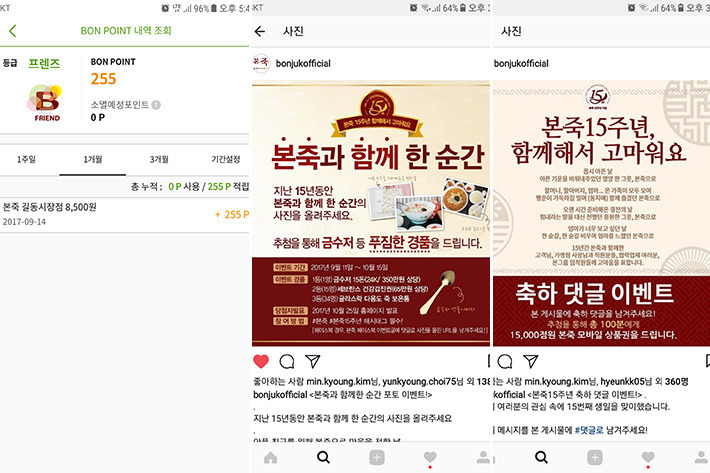Open the 기간설정 custom period option
Screen dimensions: 710x473
(x=225, y=159)
